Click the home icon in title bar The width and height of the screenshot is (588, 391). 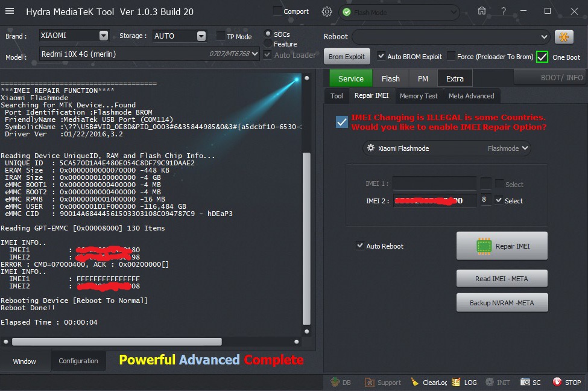482,10
